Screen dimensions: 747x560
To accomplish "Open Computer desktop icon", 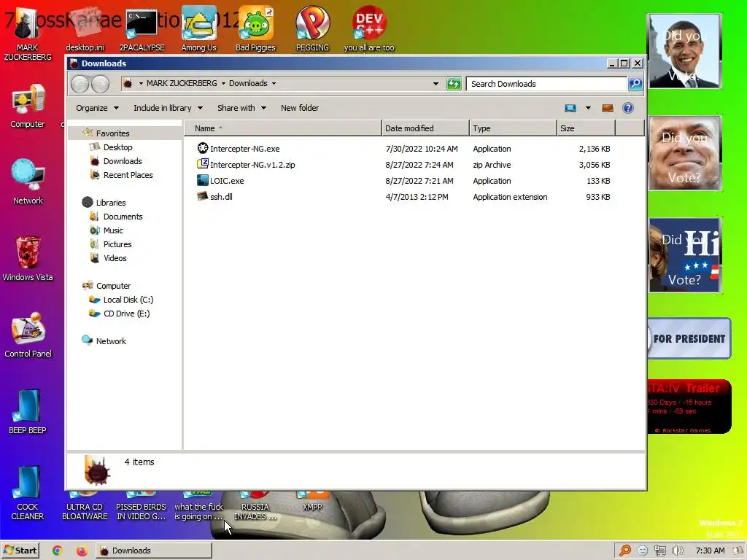I will click(28, 106).
